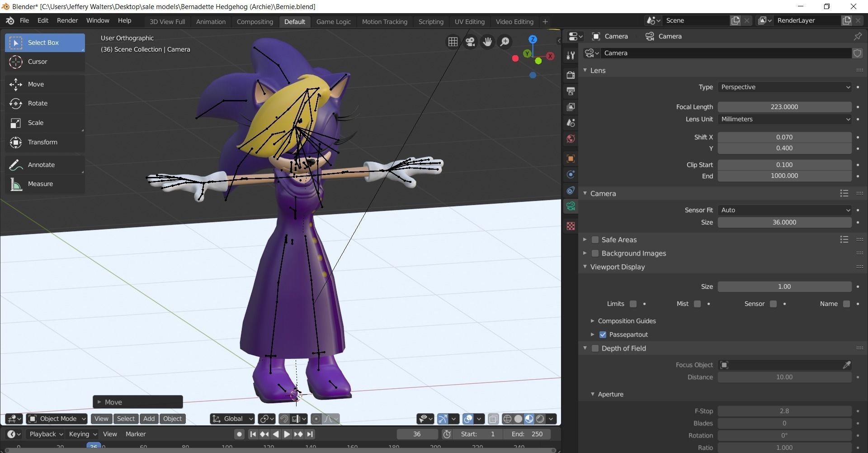Open the Playback menu in the timeline
The image size is (868, 453).
(x=46, y=434)
